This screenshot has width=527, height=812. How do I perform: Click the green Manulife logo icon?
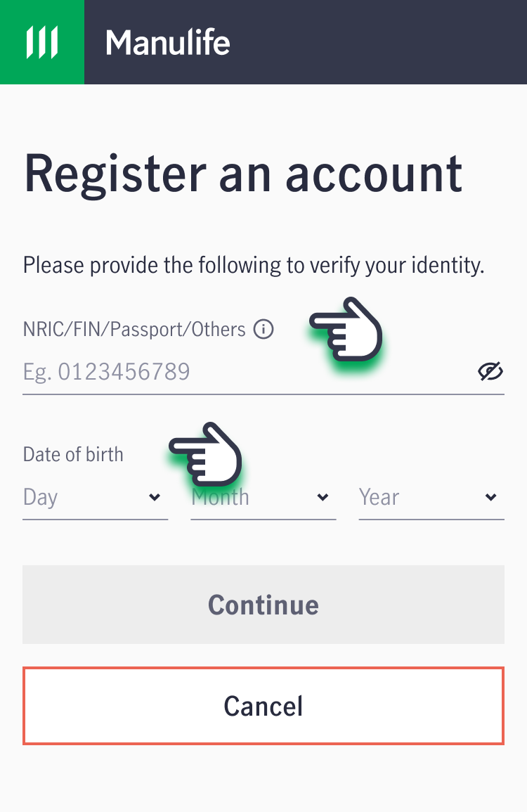(42, 42)
